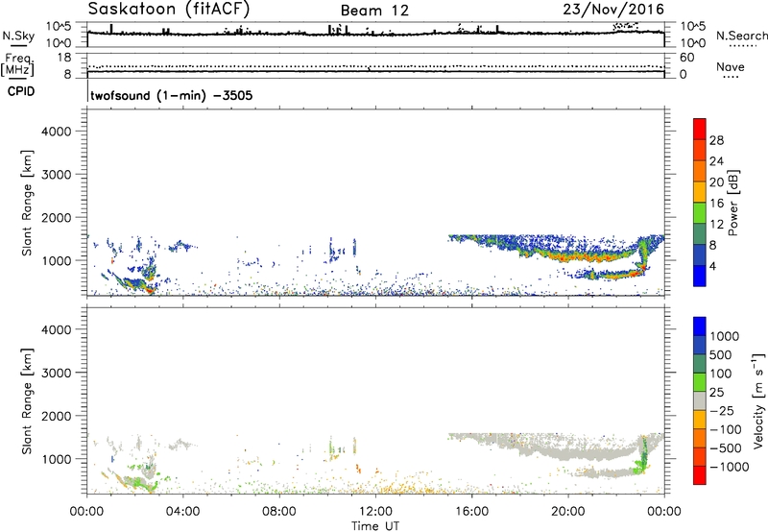Click the '12:00' time tick label
The height and width of the screenshot is (532, 768).
(375, 512)
